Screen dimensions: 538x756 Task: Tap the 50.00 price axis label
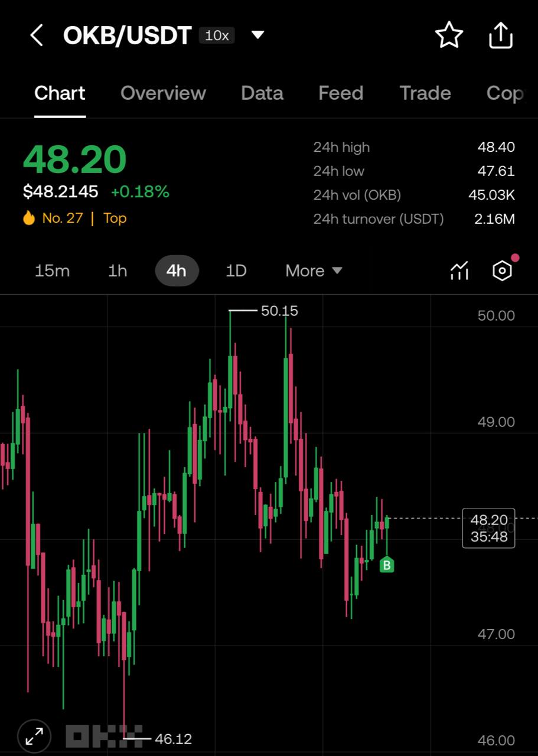[x=496, y=315]
